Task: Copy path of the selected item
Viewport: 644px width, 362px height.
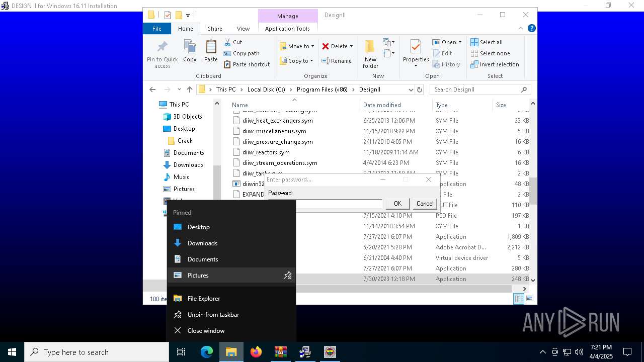Action: point(242,53)
